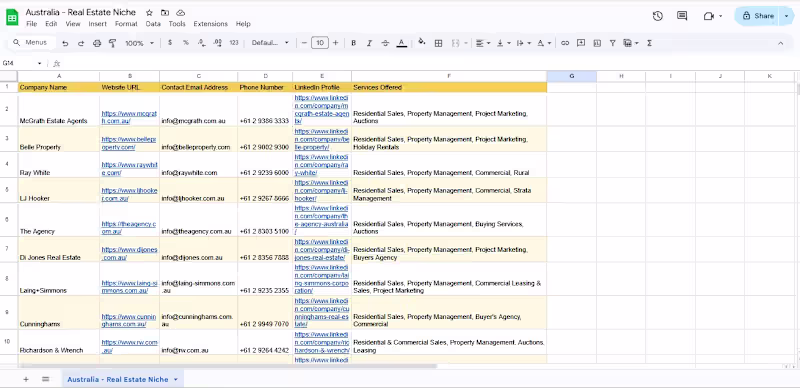Open the Format menu

pyautogui.click(x=126, y=23)
